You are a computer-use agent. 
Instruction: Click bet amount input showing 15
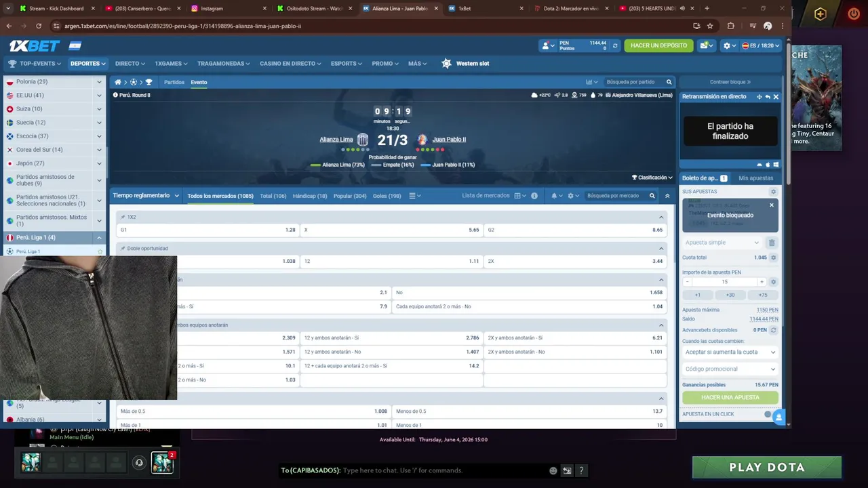724,282
